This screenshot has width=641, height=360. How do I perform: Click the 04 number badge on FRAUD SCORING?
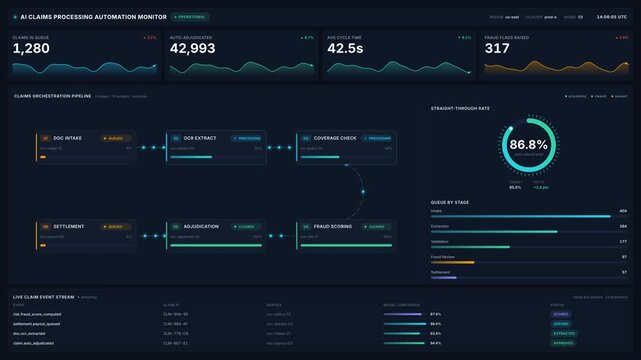click(306, 226)
